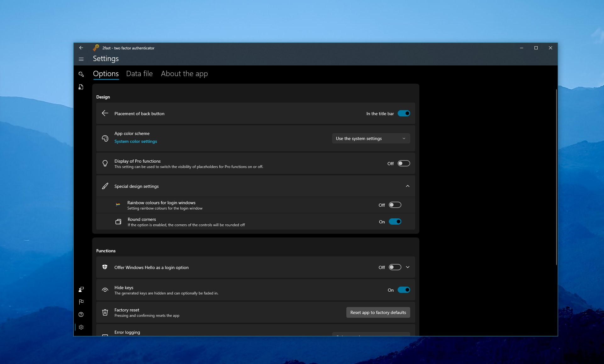The image size is (604, 364).
Task: Switch to the Data file tab
Action: (139, 74)
